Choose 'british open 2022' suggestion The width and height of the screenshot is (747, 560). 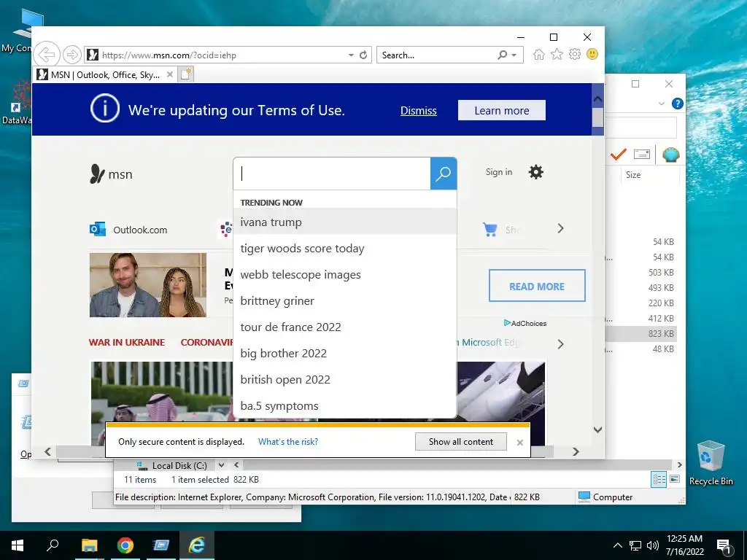coord(345,379)
